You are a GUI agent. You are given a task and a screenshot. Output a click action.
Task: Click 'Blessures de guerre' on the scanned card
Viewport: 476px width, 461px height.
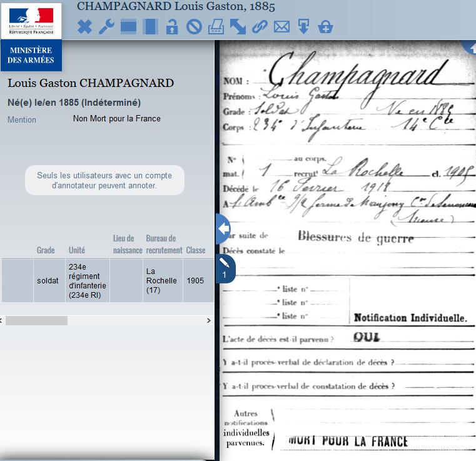click(x=355, y=236)
